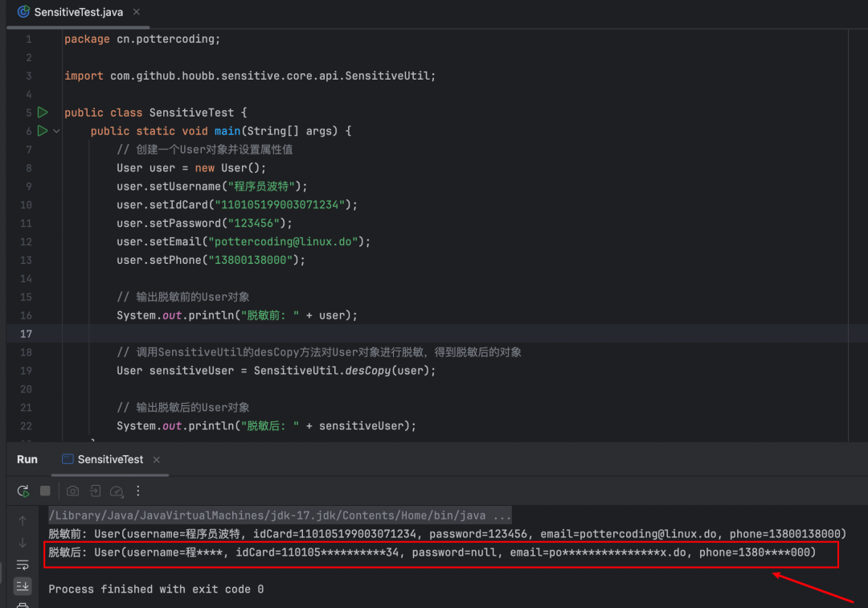Click the SensitiveUtil import statement
This screenshot has height=608, width=868.
pyautogui.click(x=250, y=76)
